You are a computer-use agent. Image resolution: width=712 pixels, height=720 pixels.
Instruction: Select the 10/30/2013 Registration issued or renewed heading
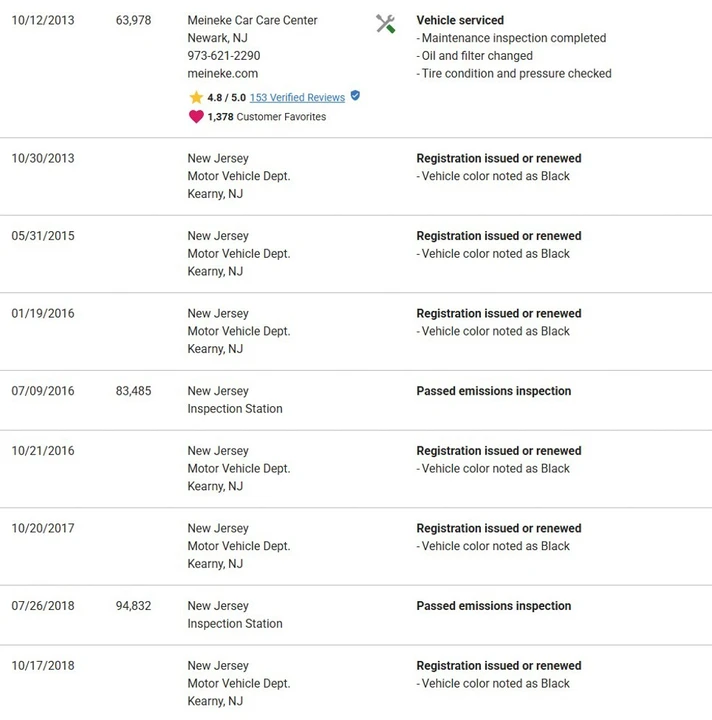499,158
